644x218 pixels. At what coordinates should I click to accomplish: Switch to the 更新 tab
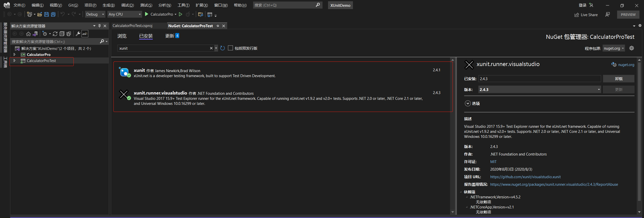coord(172,36)
